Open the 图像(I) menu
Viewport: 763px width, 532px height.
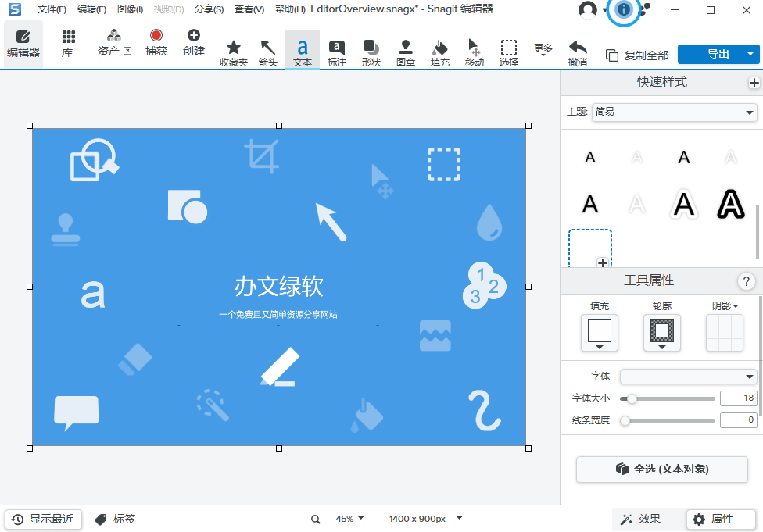(x=130, y=9)
